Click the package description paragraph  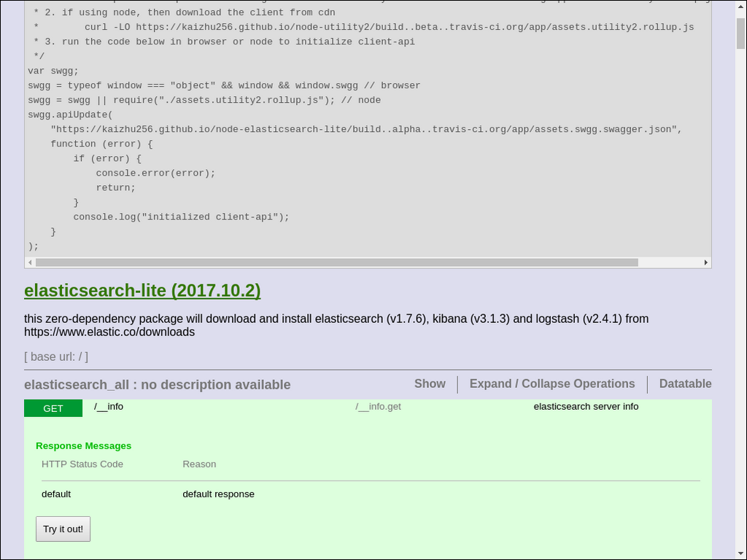tap(336, 325)
